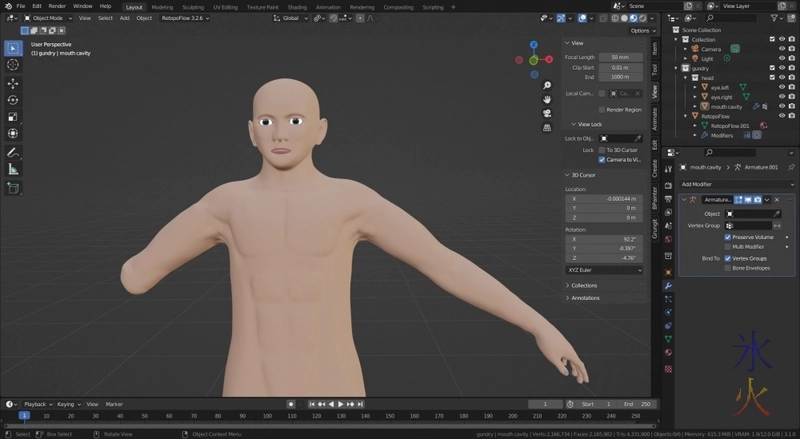The image size is (800, 439).
Task: Click the Zoom view magnifier icon
Action: coord(547,85)
